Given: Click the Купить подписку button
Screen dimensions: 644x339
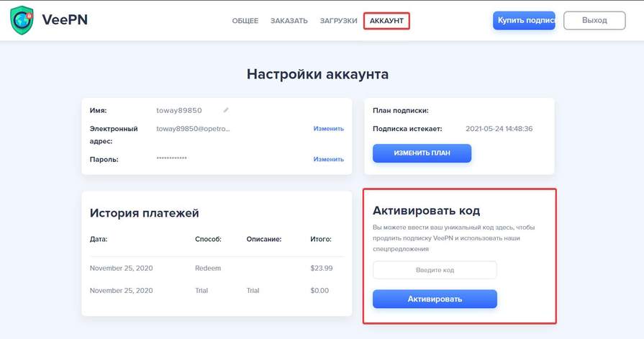Looking at the screenshot, I should pos(524,20).
